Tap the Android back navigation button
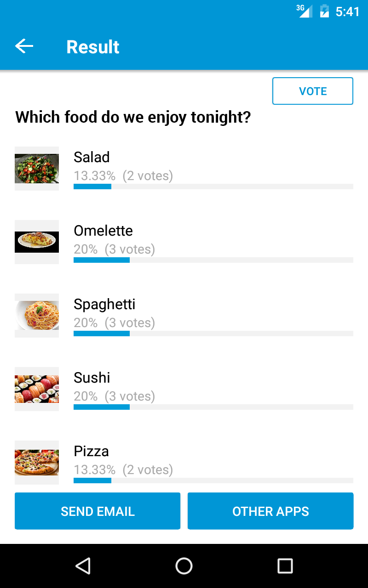The image size is (368, 588). point(83,565)
